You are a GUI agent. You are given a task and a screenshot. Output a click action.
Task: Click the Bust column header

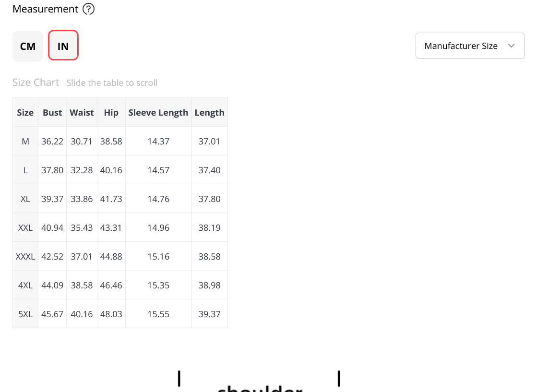[52, 112]
